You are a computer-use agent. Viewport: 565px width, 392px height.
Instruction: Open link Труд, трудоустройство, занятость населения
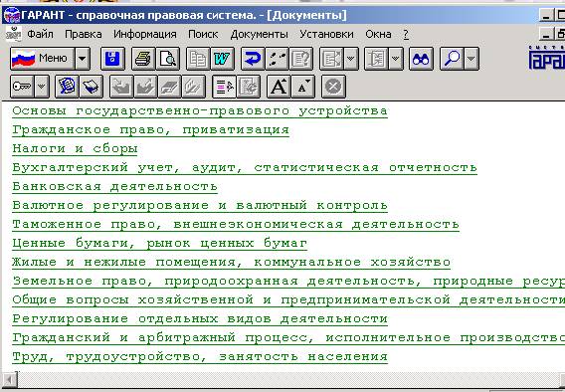tap(200, 357)
